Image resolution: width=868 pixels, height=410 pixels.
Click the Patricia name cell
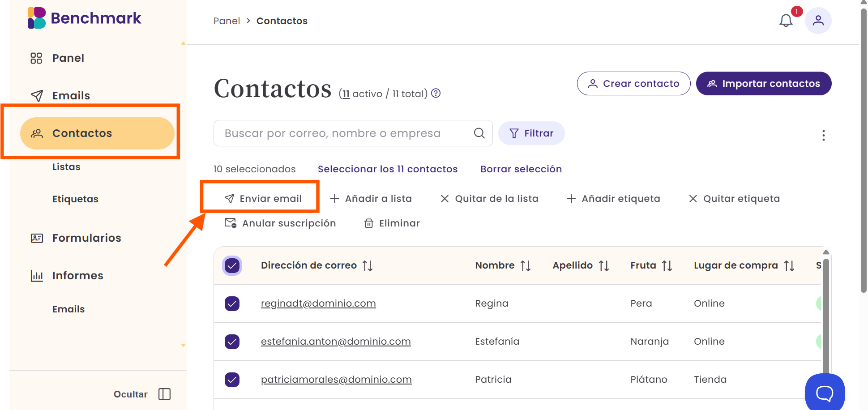click(x=493, y=380)
